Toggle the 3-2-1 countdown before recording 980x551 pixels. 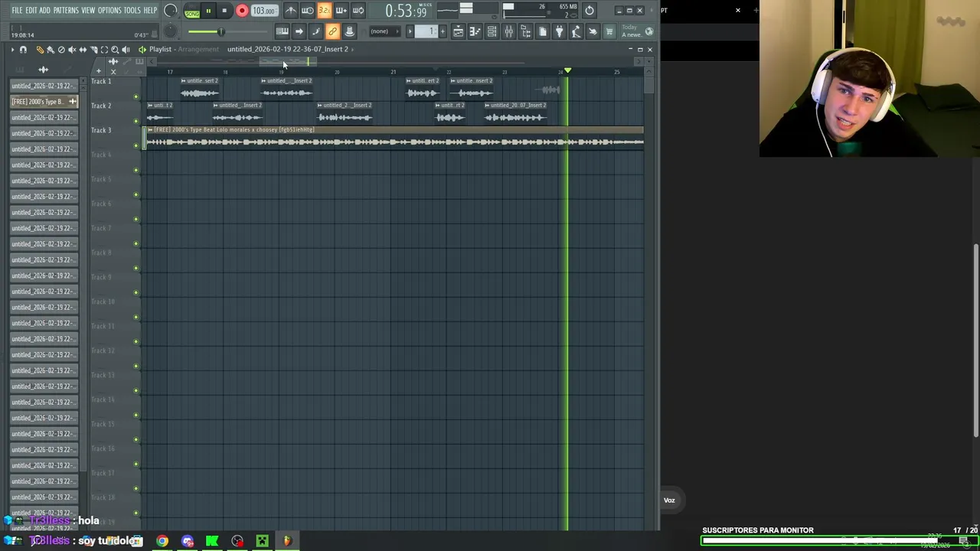tap(324, 11)
